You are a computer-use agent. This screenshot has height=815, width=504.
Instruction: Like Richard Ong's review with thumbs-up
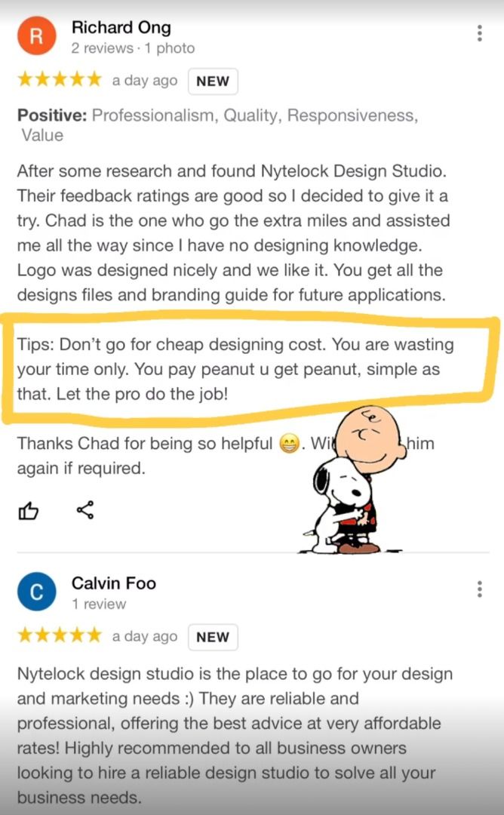click(x=29, y=511)
